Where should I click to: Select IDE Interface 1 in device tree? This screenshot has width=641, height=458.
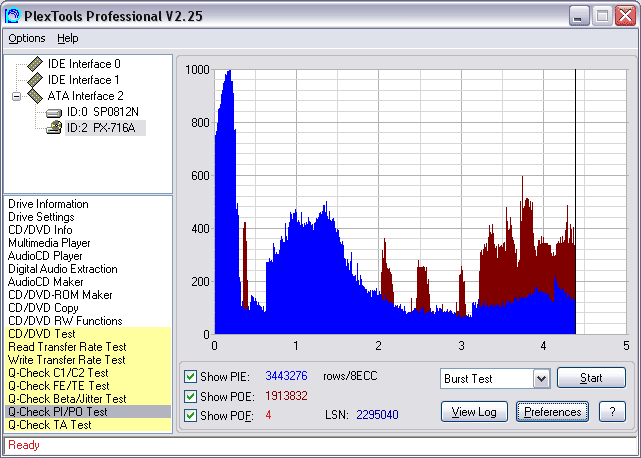[x=84, y=80]
